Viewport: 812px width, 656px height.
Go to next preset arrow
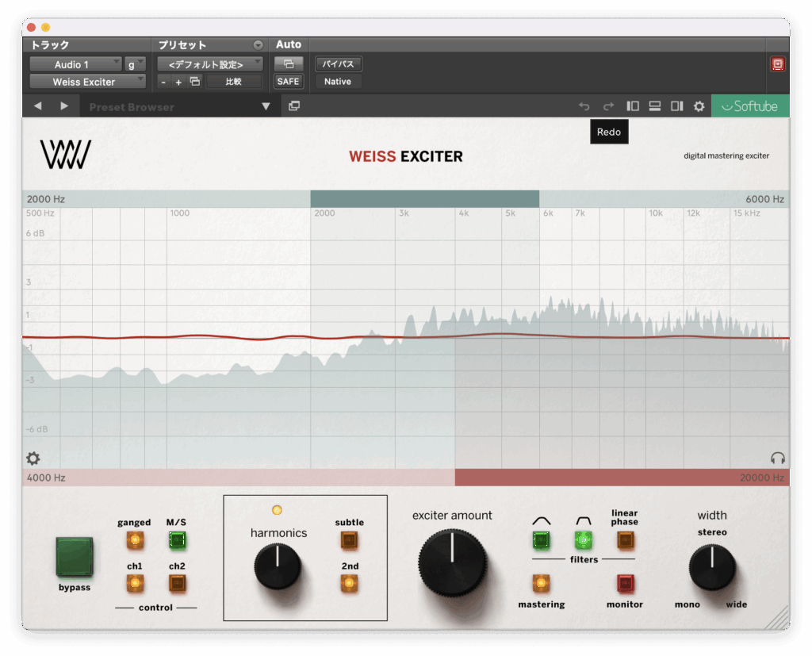(64, 106)
